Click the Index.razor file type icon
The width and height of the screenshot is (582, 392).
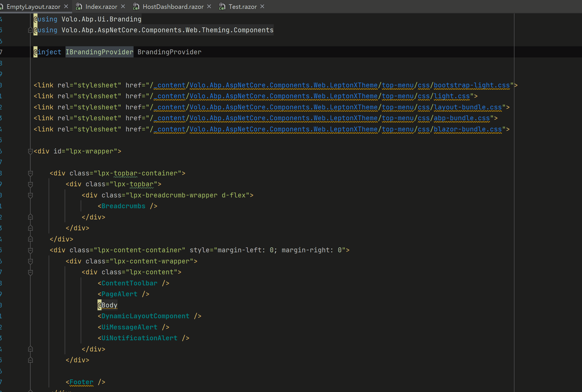(x=79, y=7)
